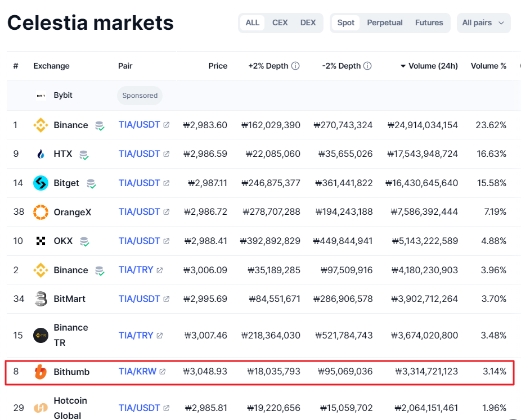Switch to the Perpetual tab
The width and height of the screenshot is (521, 420).
click(x=384, y=22)
